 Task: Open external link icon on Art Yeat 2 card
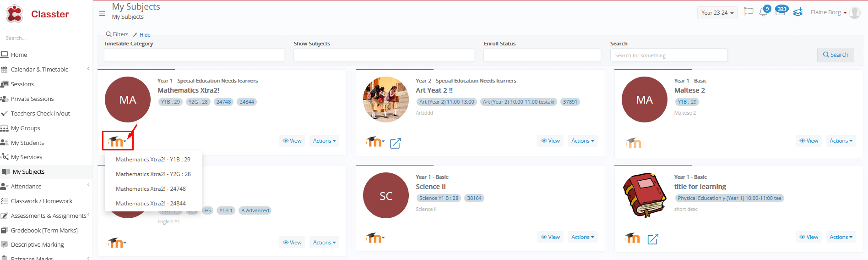[x=396, y=144]
